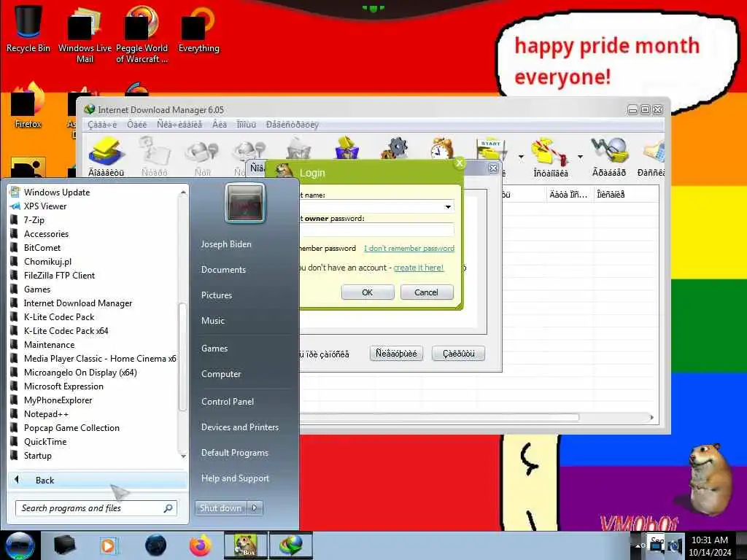
Task: Open IDM Options via the gear icon
Action: coord(395,147)
